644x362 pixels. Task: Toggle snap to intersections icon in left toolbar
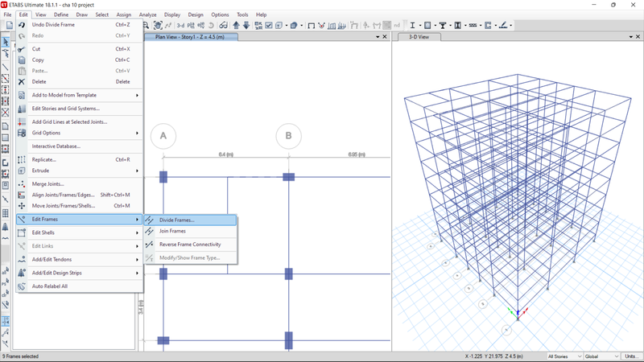[x=6, y=321]
